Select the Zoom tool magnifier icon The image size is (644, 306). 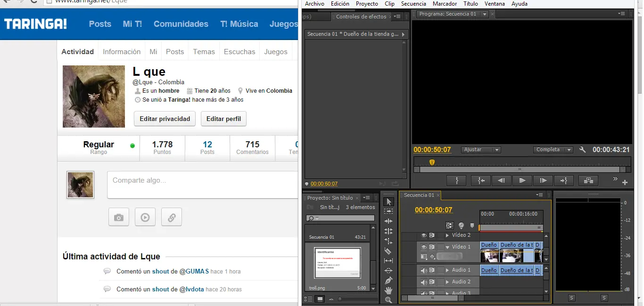click(x=388, y=300)
